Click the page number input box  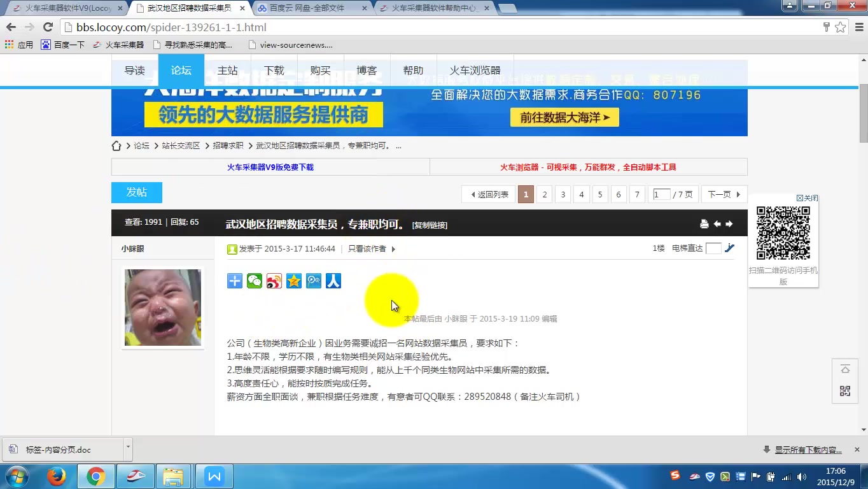(661, 194)
